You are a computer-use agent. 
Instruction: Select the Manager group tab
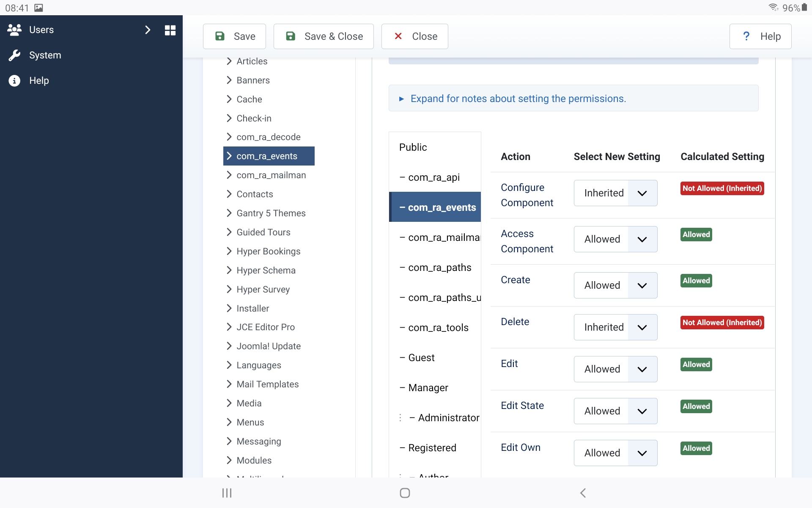click(435, 388)
